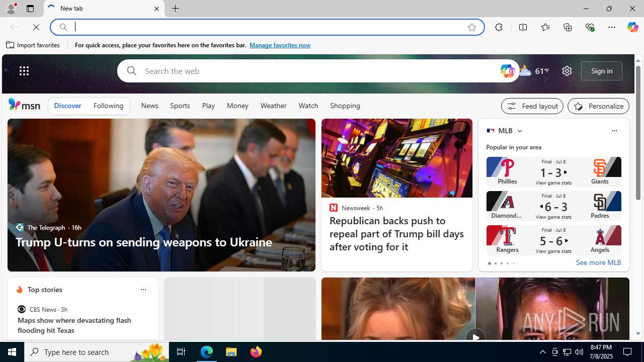
Task: Expand the MLB league dropdown
Action: point(519,131)
